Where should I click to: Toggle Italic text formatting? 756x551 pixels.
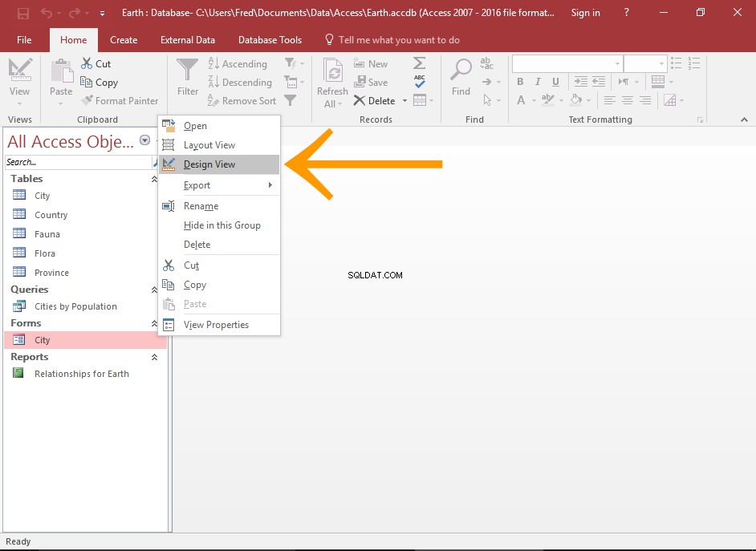click(x=538, y=81)
